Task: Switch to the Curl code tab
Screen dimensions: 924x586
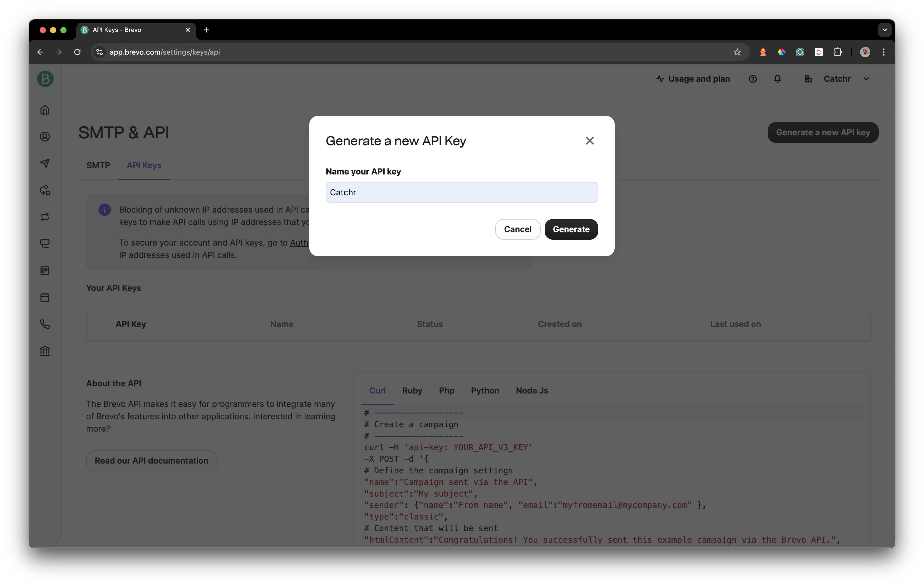Action: [x=377, y=390]
